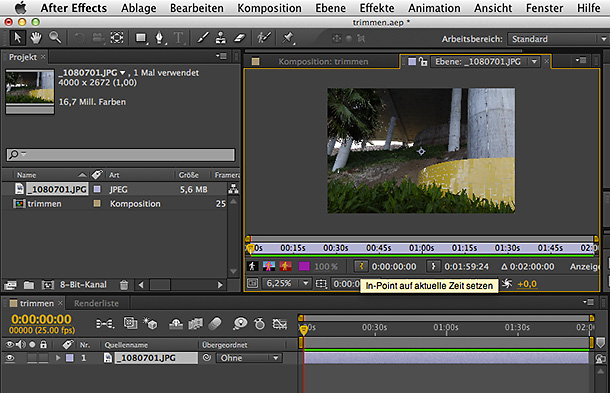Screen dimensions: 610x393
Task: Click the purple label swatch in viewer
Action: coord(304,267)
